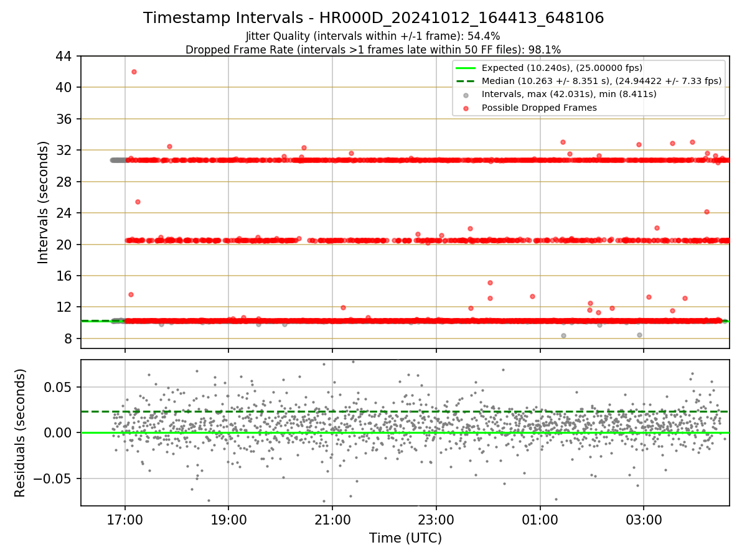Click the highest outlier point near 42 seconds
Viewport: 747px width, 560px height.
[x=134, y=72]
